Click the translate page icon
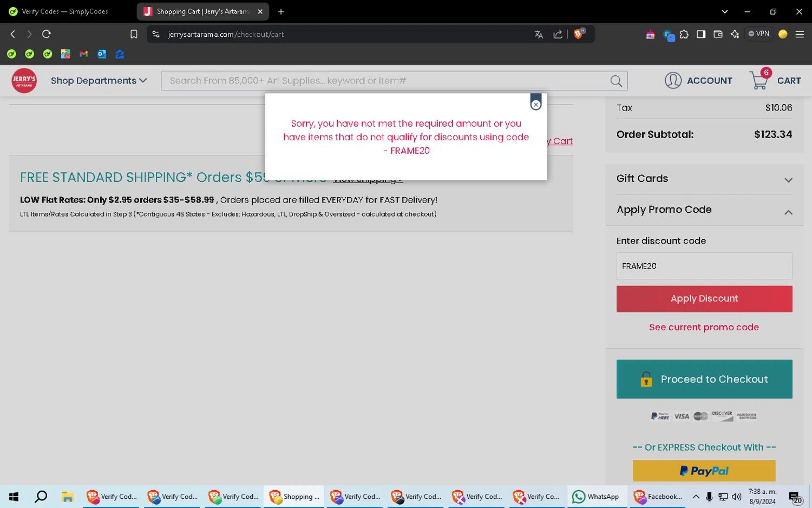 coord(539,34)
